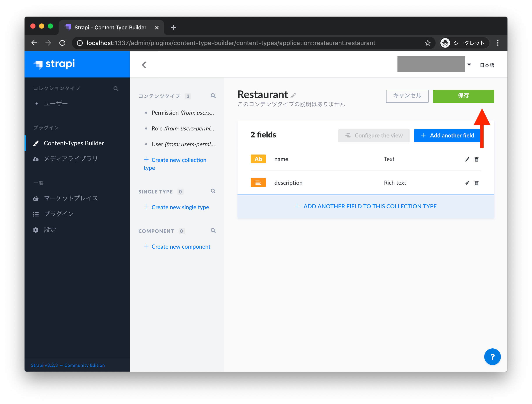Open Content-Types Builder in sidebar
Image resolution: width=532 pixels, height=404 pixels.
(x=74, y=143)
